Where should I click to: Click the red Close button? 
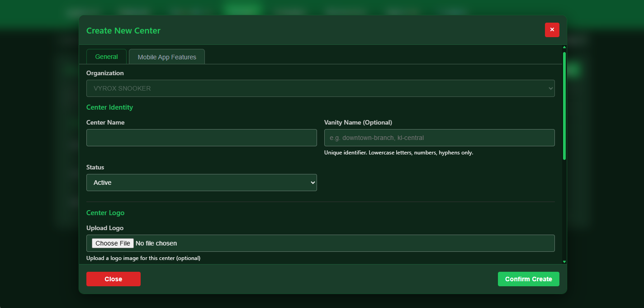pos(113,279)
